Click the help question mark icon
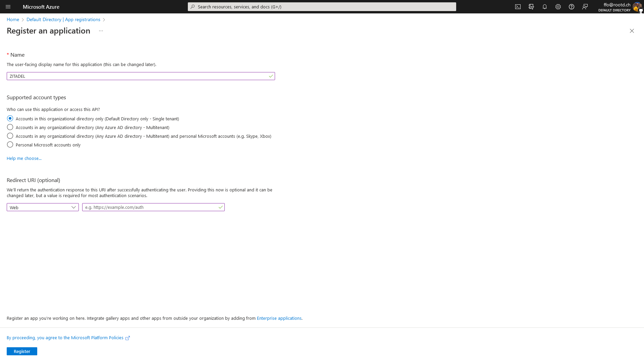644x362 pixels. (x=572, y=7)
